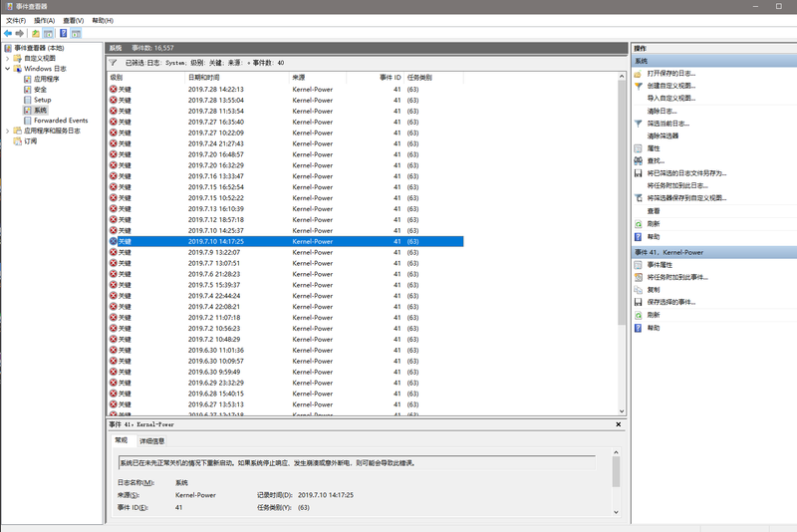This screenshot has height=532, width=797.
Task: Click the filter funnel icon above event list
Action: click(x=114, y=62)
